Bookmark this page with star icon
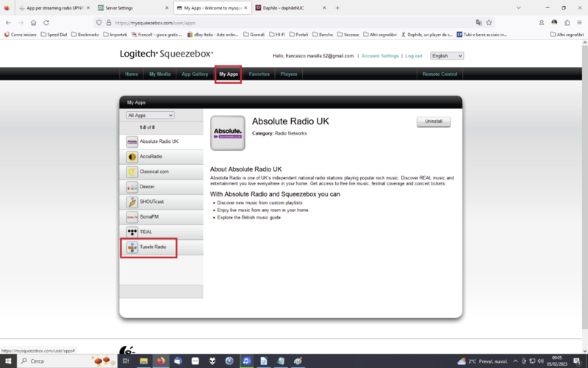 (489, 22)
